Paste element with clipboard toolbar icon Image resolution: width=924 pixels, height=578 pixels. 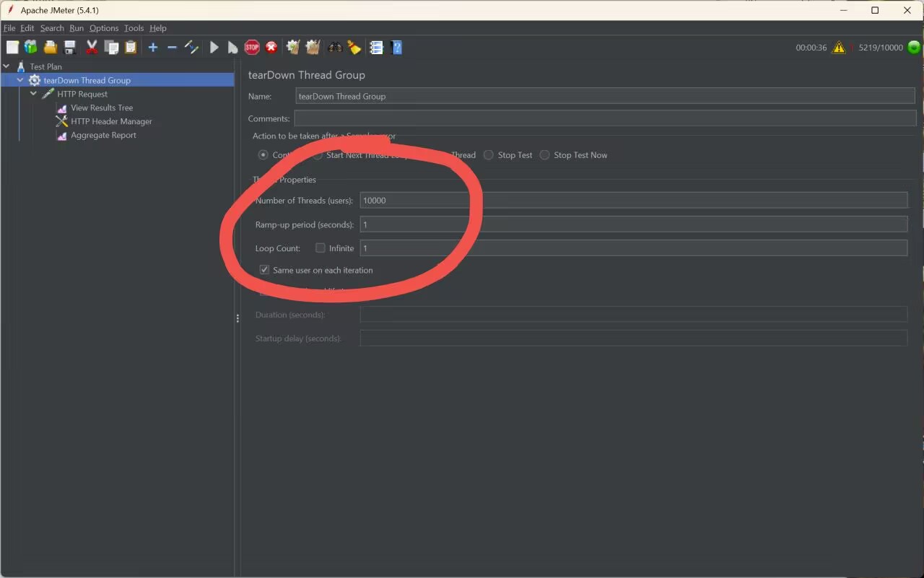tap(131, 48)
